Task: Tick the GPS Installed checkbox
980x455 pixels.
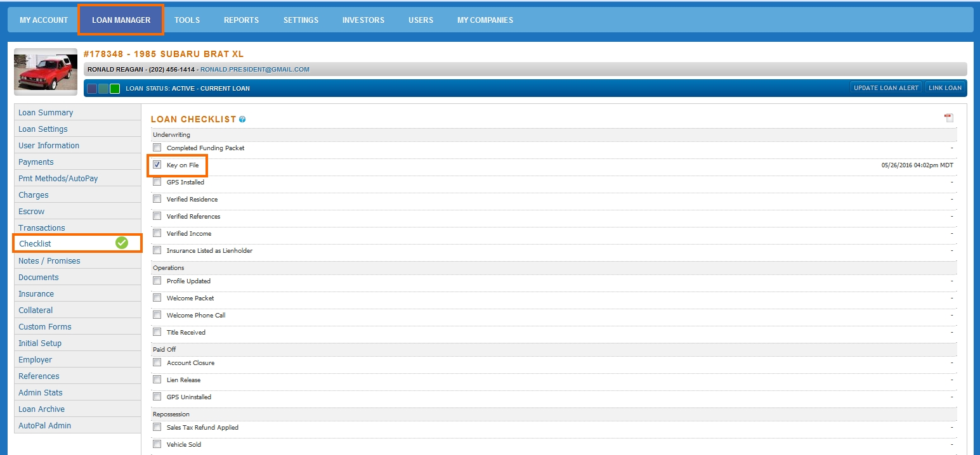Action: (157, 182)
